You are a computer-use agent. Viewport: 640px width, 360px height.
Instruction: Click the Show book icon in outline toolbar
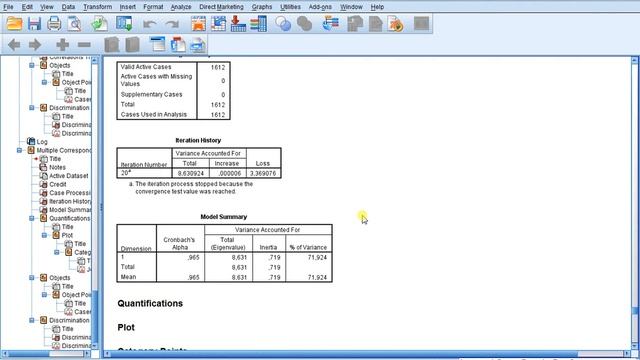111,44
